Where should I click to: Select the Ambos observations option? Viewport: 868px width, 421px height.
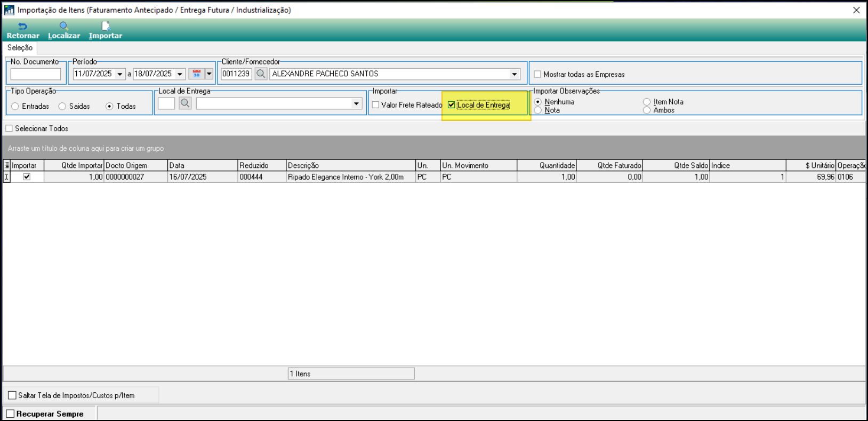click(x=647, y=110)
